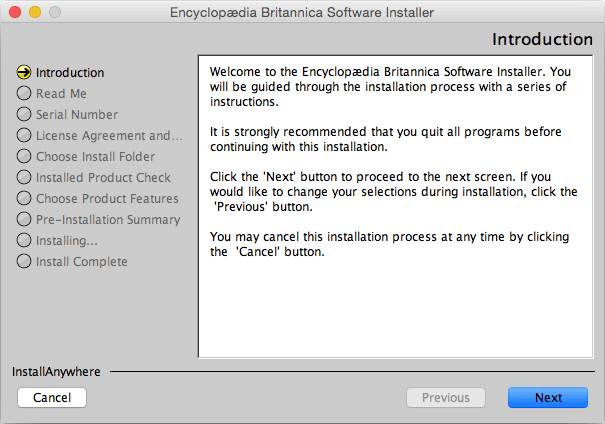Click the circle icon beside Choose Product Features
The width and height of the screenshot is (605, 424).
point(24,198)
